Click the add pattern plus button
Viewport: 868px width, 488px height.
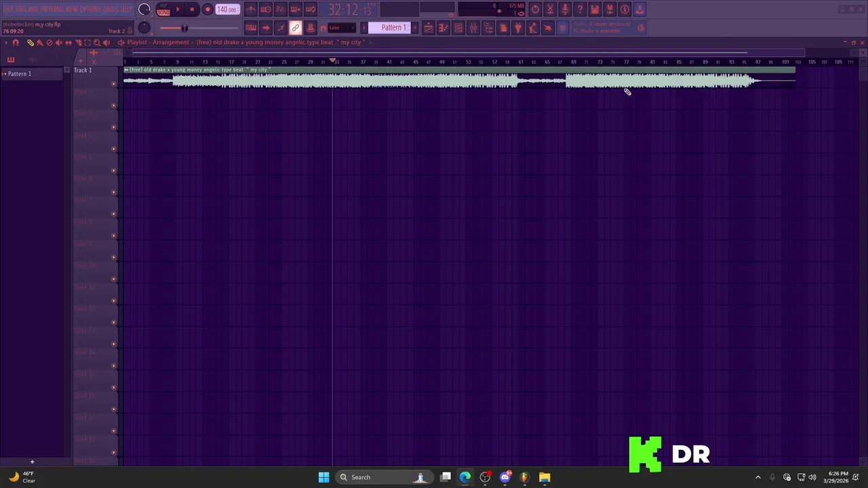415,28
